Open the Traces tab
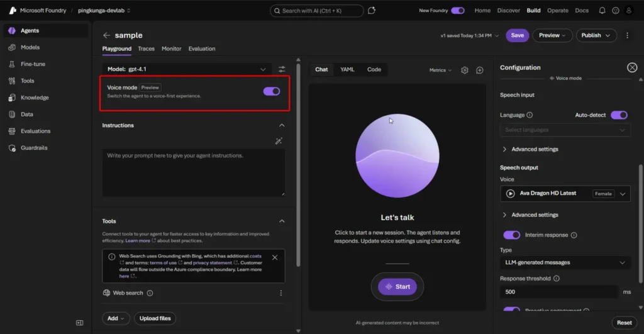644x334 pixels. (146, 49)
